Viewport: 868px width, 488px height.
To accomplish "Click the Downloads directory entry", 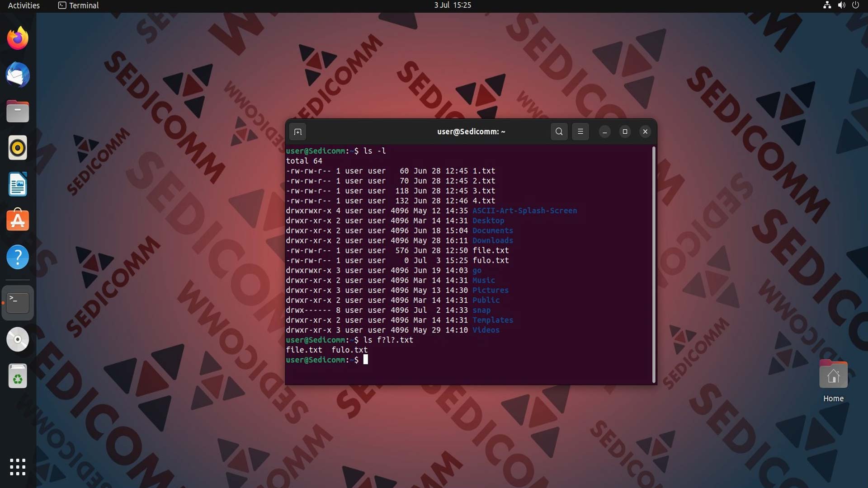I will coord(493,240).
